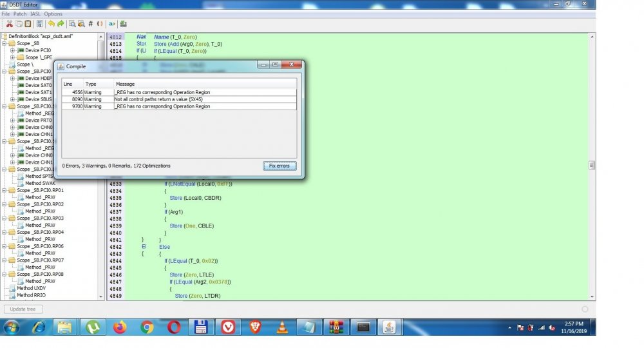This screenshot has width=644, height=348.
Task: Open the Windows Start menu
Action: pos(12,327)
